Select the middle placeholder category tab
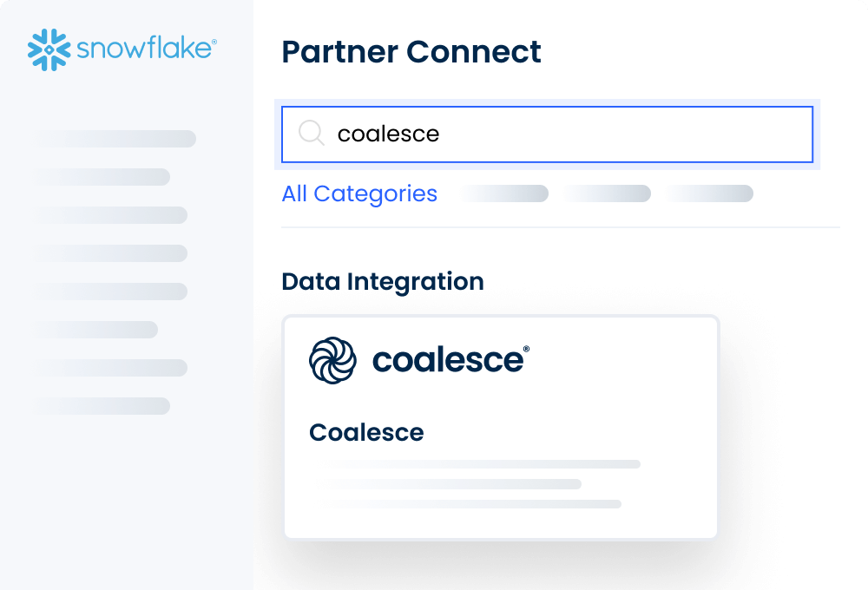The width and height of the screenshot is (868, 590). pyautogui.click(x=608, y=193)
